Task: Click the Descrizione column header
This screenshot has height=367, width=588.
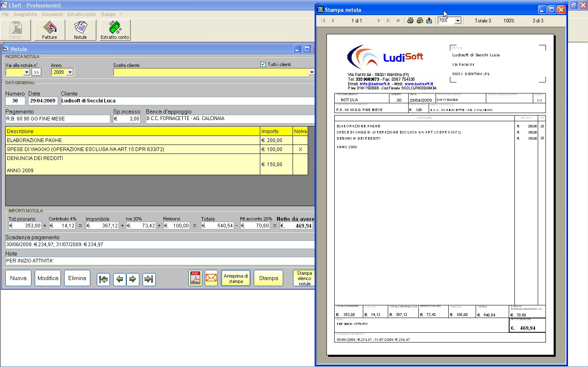Action: pyautogui.click(x=133, y=131)
